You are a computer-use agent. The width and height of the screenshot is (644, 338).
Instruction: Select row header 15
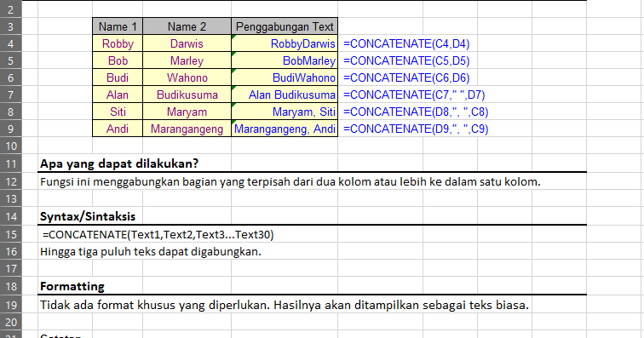pos(11,234)
